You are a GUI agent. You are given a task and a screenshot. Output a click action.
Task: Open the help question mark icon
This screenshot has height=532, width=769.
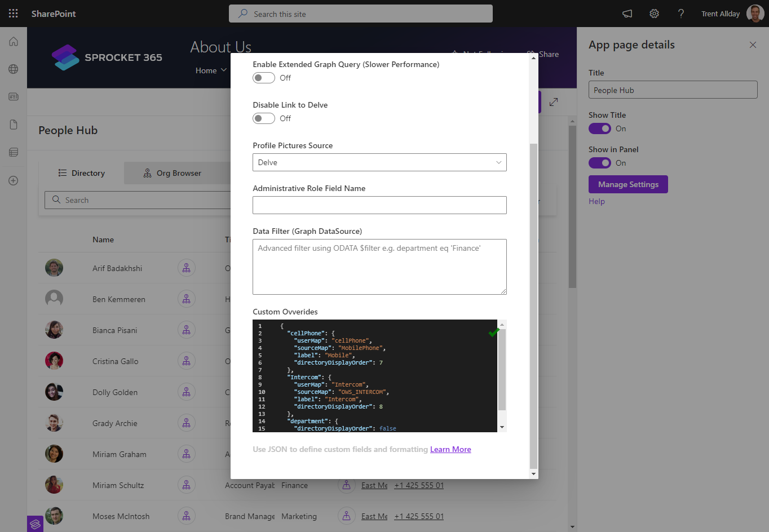click(x=681, y=14)
